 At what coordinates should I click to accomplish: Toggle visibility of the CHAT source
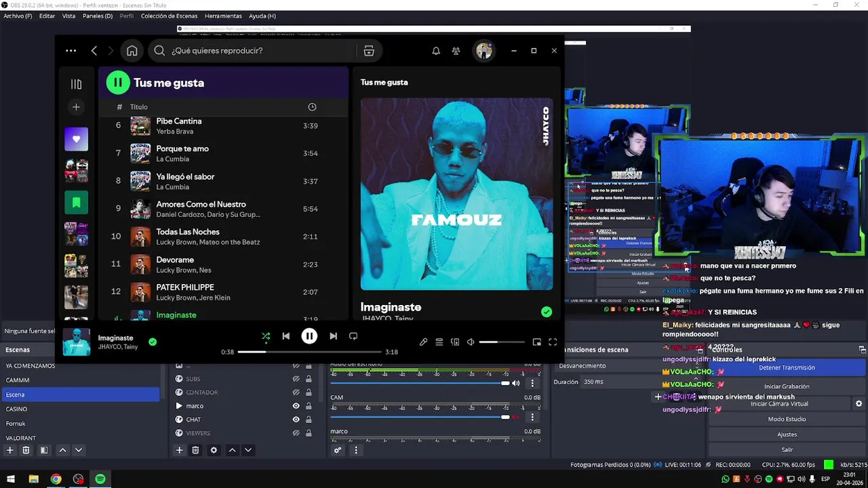pos(296,420)
